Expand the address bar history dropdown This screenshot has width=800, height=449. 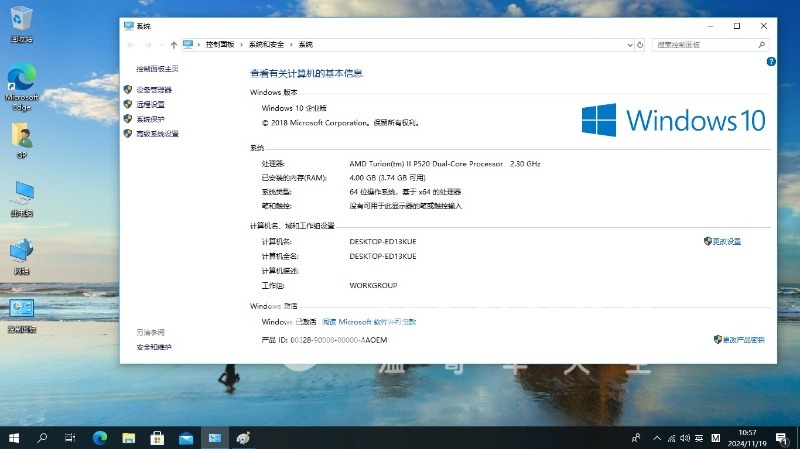click(628, 45)
